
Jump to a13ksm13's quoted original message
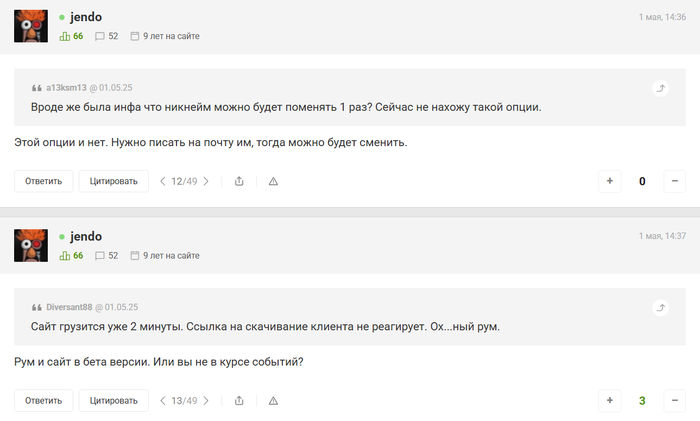[x=660, y=88]
